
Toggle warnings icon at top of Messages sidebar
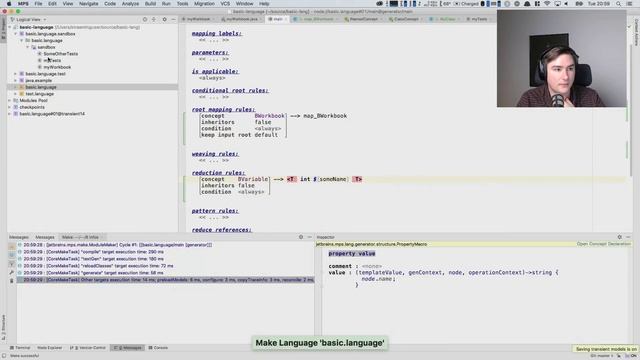tap(11, 247)
